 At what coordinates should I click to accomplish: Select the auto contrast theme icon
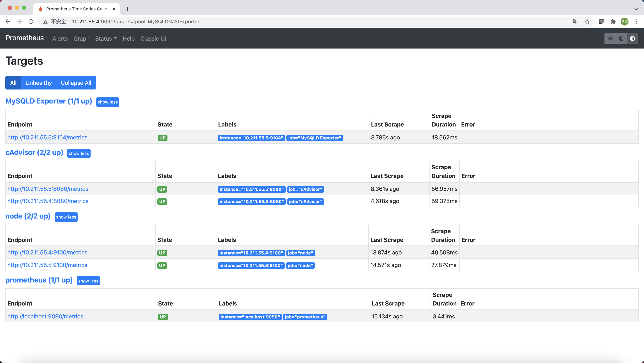point(632,38)
